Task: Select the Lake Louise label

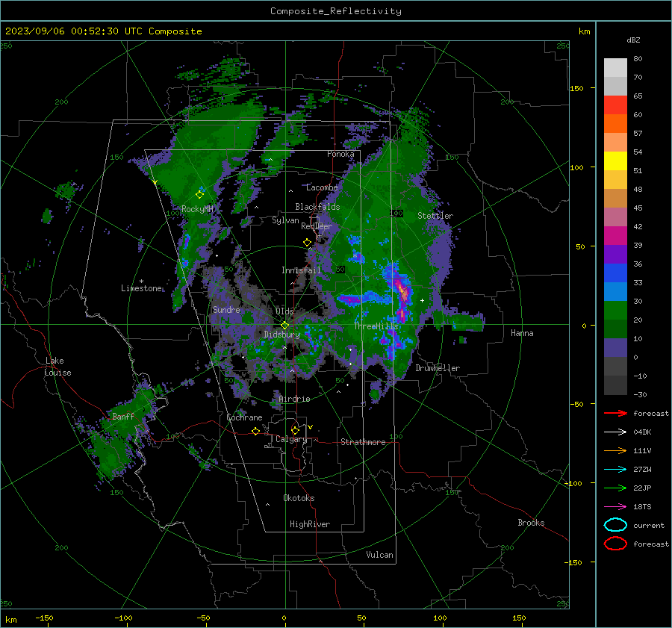Action: (x=58, y=367)
